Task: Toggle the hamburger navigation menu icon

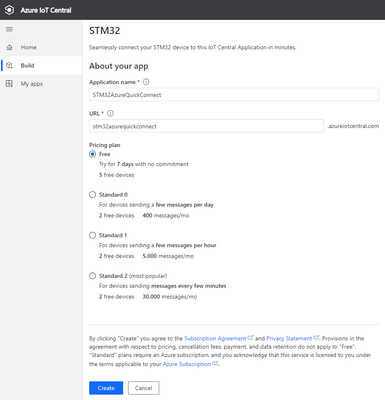Action: click(9, 30)
